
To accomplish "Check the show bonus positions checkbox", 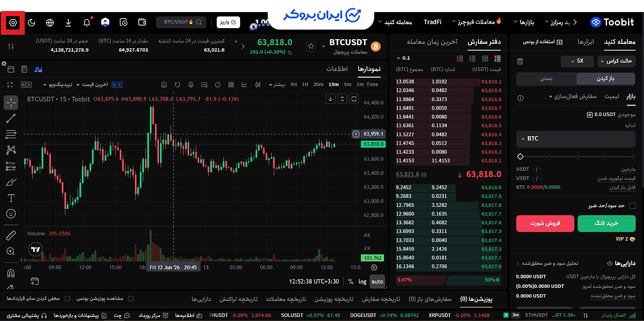I will [131, 298].
